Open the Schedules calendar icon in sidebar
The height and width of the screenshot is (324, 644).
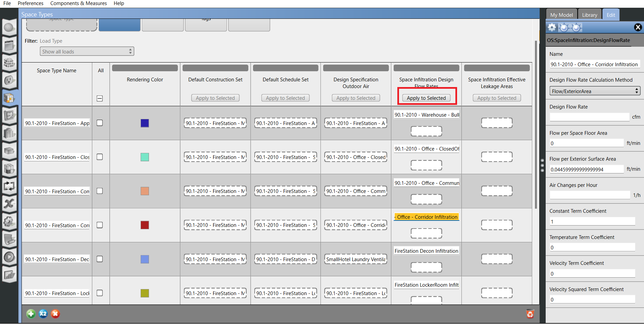(x=9, y=45)
